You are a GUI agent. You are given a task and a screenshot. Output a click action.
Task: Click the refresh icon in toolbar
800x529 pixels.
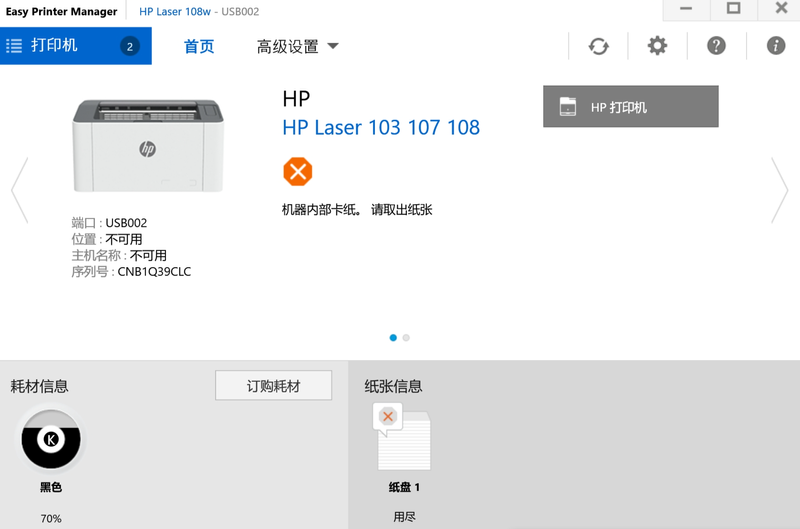pos(598,46)
